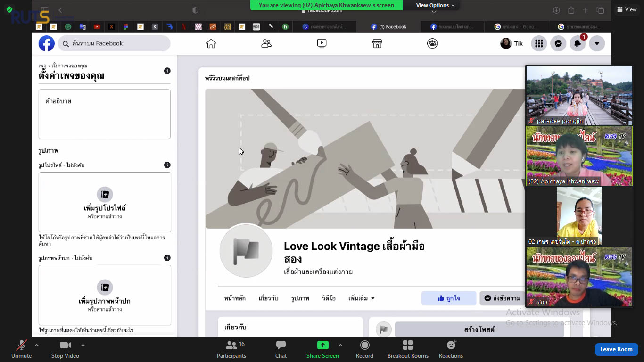Click the Love Look Vintage page title

click(354, 253)
